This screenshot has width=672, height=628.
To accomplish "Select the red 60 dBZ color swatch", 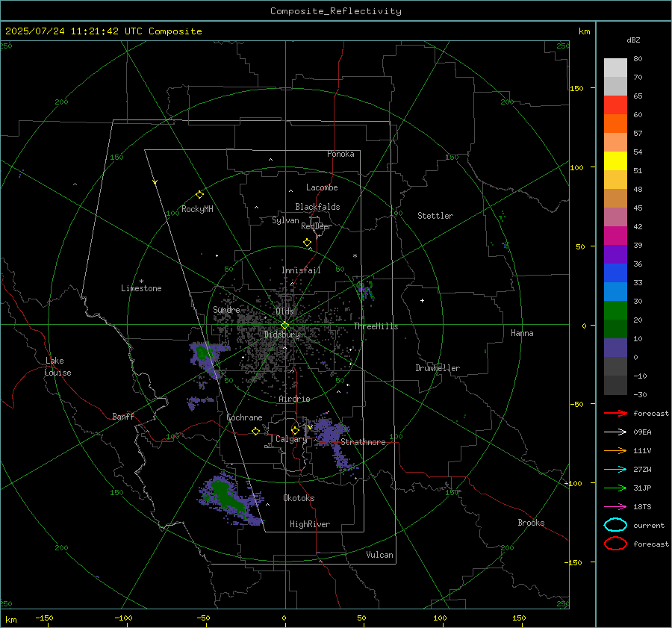I will (x=615, y=105).
